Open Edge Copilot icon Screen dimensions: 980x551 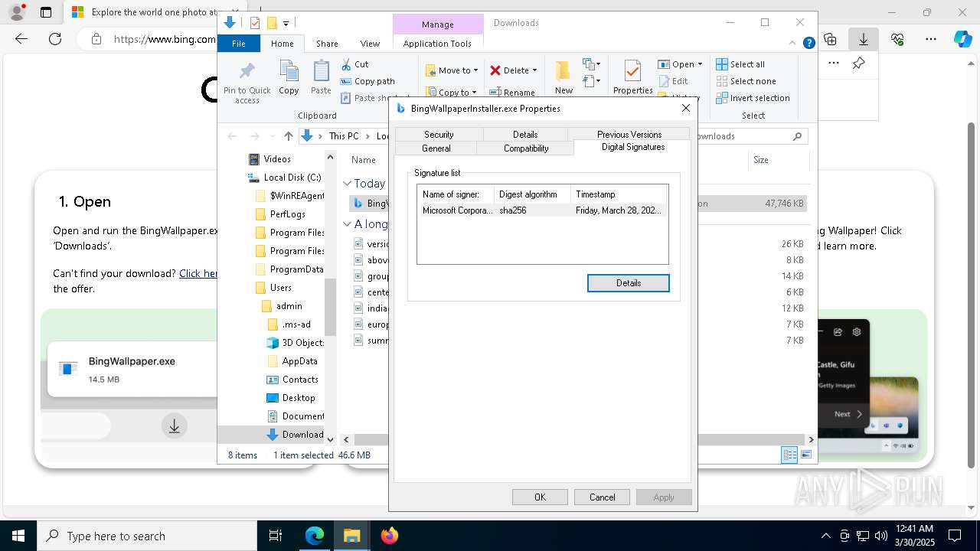[962, 39]
